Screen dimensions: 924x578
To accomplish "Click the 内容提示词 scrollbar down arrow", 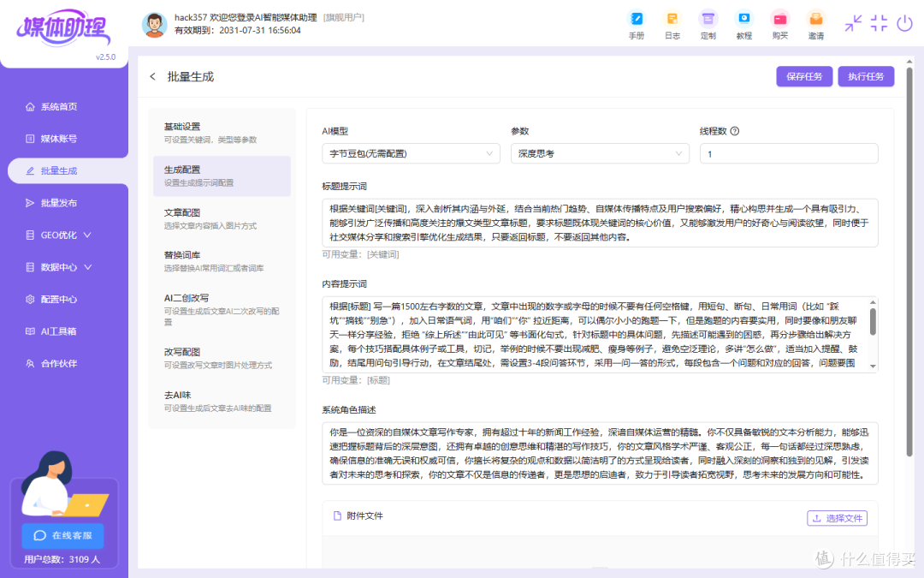I will click(x=873, y=366).
